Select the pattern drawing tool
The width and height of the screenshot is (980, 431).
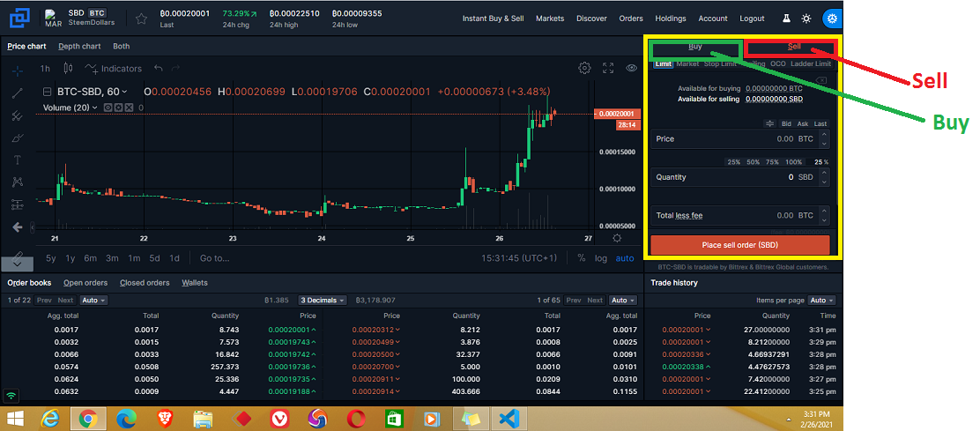click(x=18, y=182)
